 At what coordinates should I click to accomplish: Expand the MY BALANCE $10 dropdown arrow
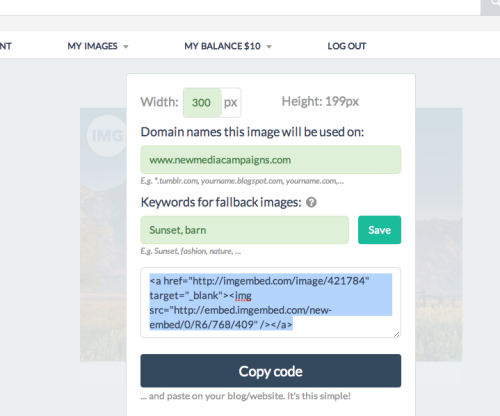(x=269, y=47)
